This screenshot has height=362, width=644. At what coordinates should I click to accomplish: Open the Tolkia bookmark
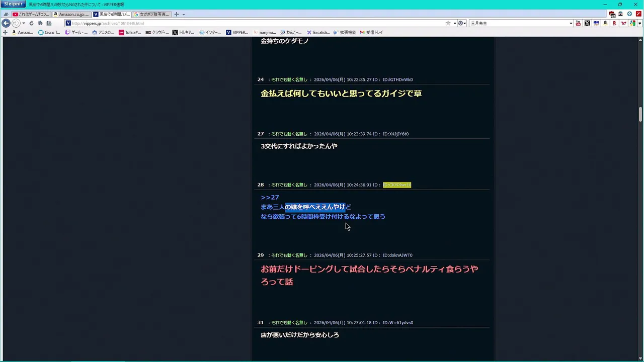(130, 32)
